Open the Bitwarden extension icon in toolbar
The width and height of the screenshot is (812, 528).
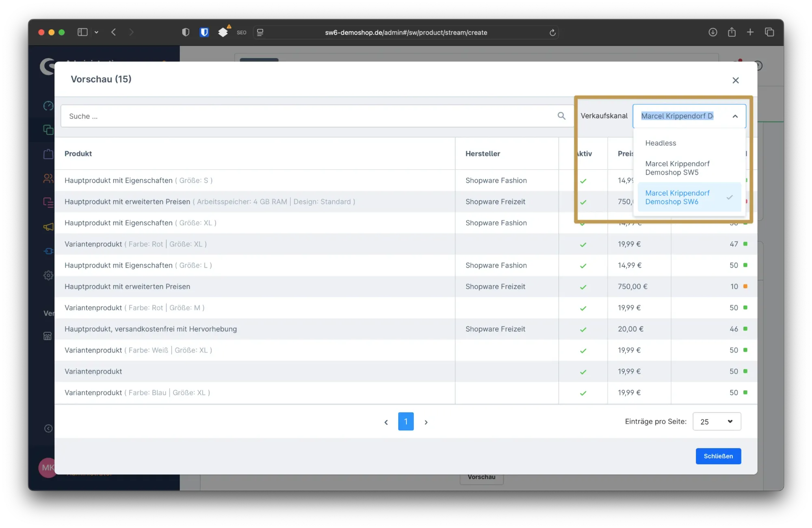[x=204, y=32]
